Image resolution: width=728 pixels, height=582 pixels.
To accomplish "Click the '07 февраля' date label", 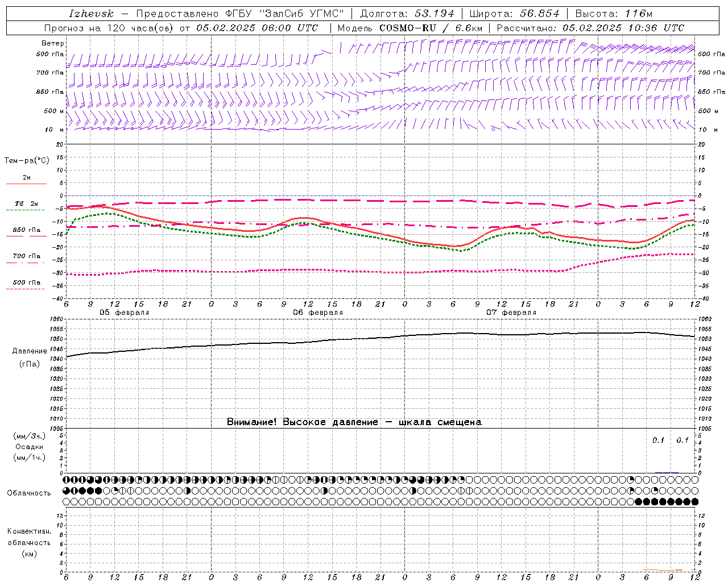I will (511, 313).
